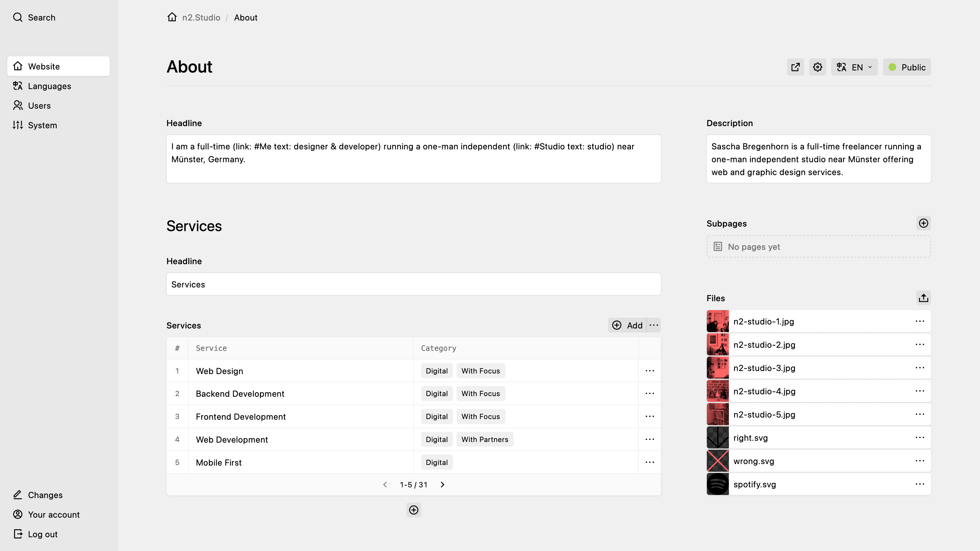Expand the EN language dropdown
Viewport: 980px width, 551px height.
854,67
